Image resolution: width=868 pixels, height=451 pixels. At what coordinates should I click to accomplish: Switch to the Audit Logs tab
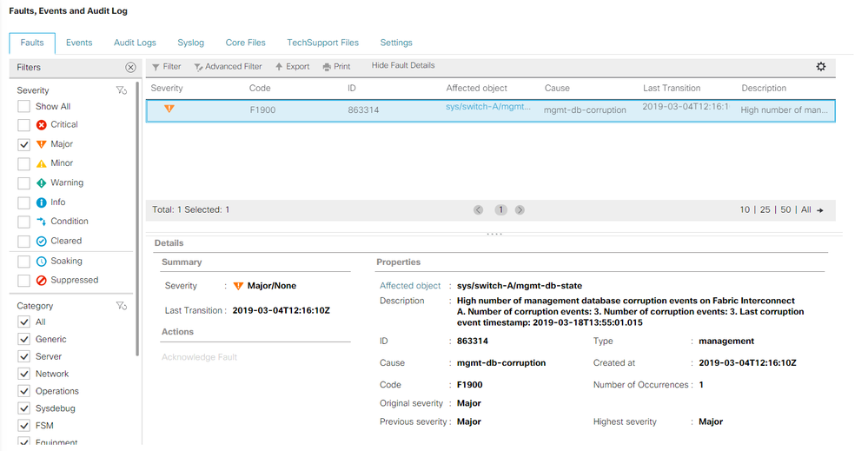click(x=135, y=43)
